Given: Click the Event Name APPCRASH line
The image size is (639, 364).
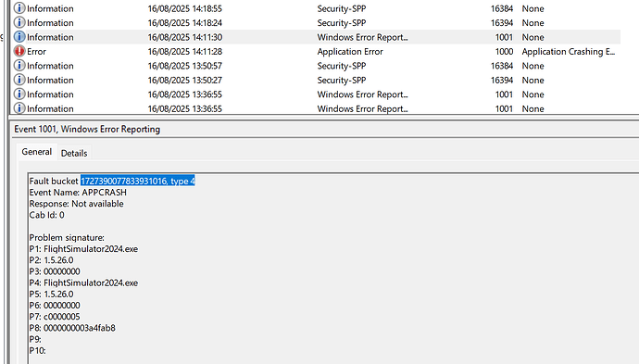Looking at the screenshot, I should pyautogui.click(x=78, y=193).
